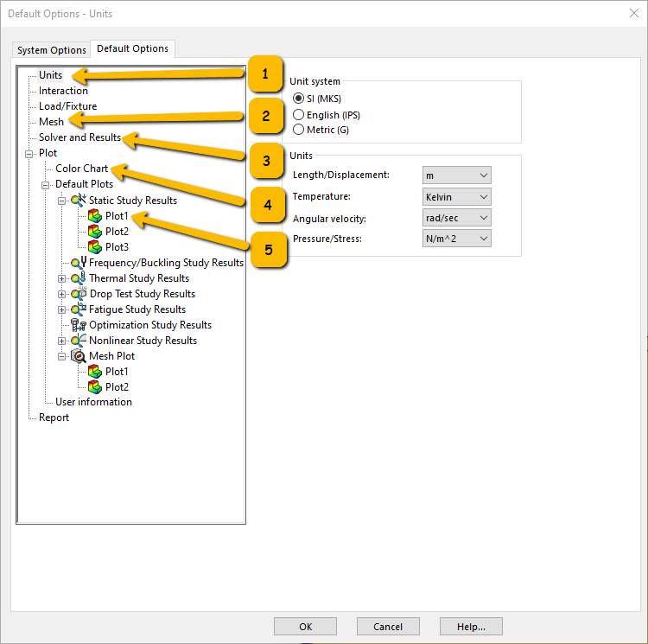The height and width of the screenshot is (644, 648).
Task: Select Color Chart under Plot
Action: pos(81,169)
